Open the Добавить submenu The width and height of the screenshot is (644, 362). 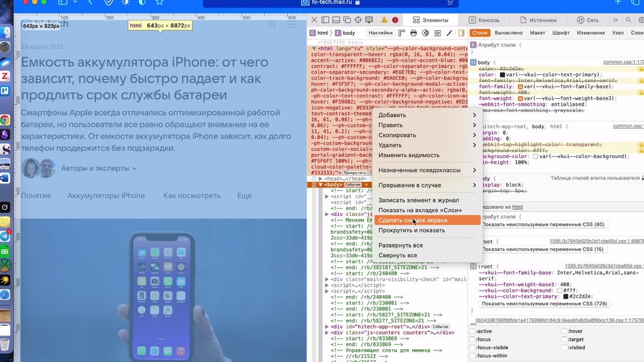427,115
